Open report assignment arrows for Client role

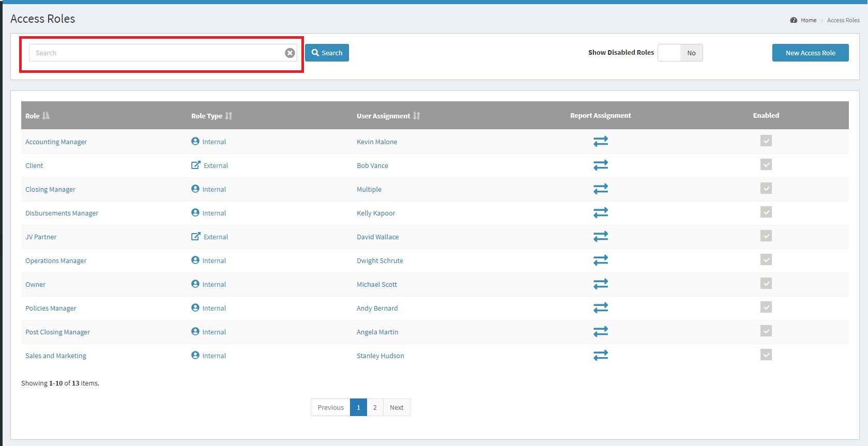point(600,165)
